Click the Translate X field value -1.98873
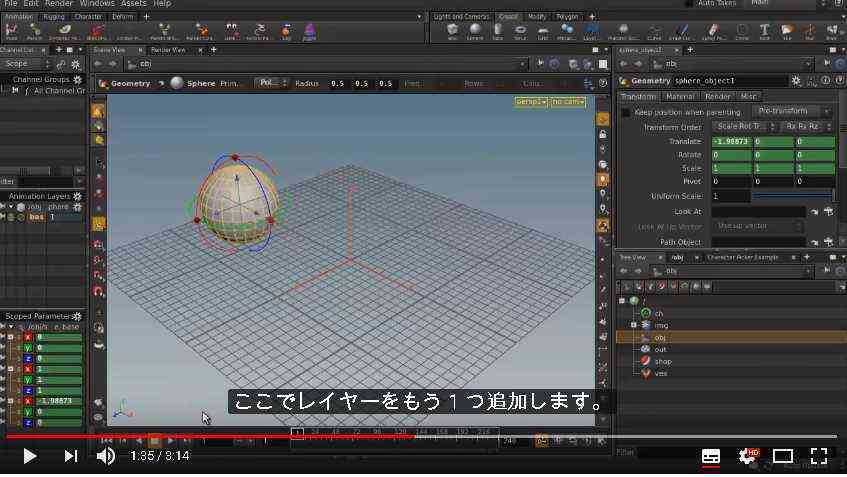This screenshot has height=477, width=847. pos(731,142)
